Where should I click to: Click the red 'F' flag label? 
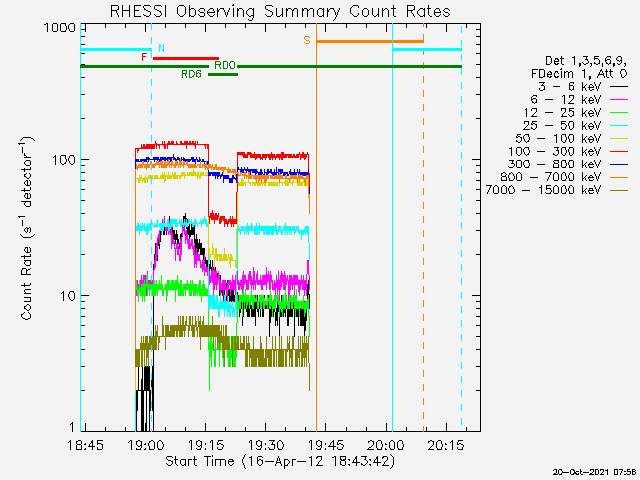click(x=144, y=57)
